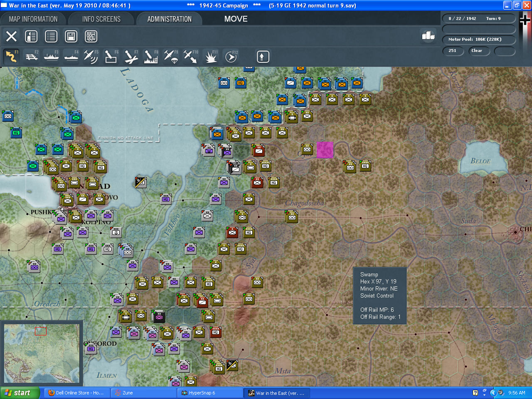Click the minimap overview thumbnail
This screenshot has height=399, width=532.
point(42,353)
